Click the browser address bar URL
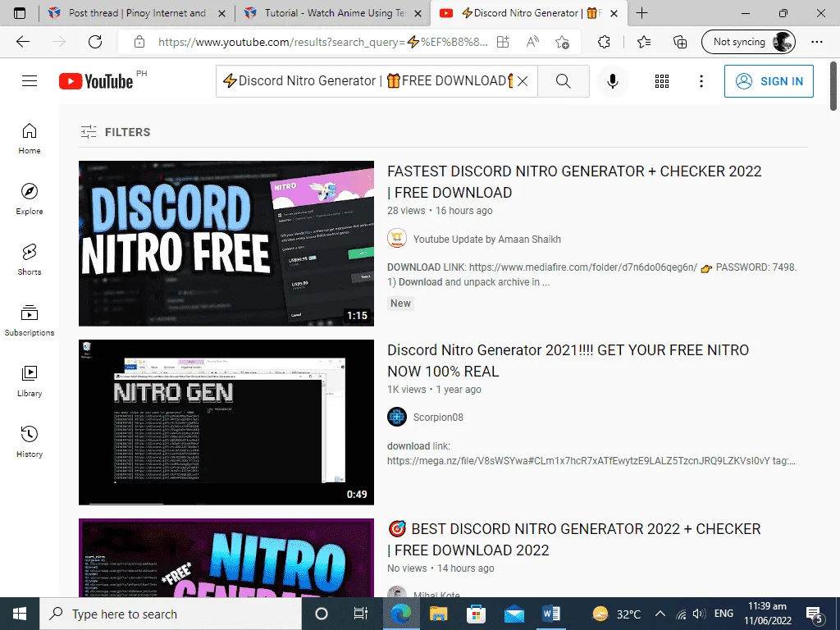 coord(322,42)
